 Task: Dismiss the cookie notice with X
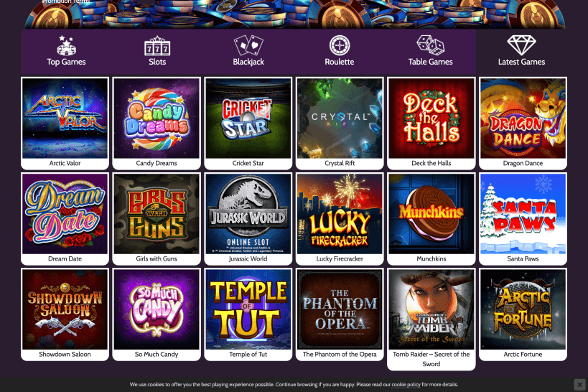tap(579, 385)
